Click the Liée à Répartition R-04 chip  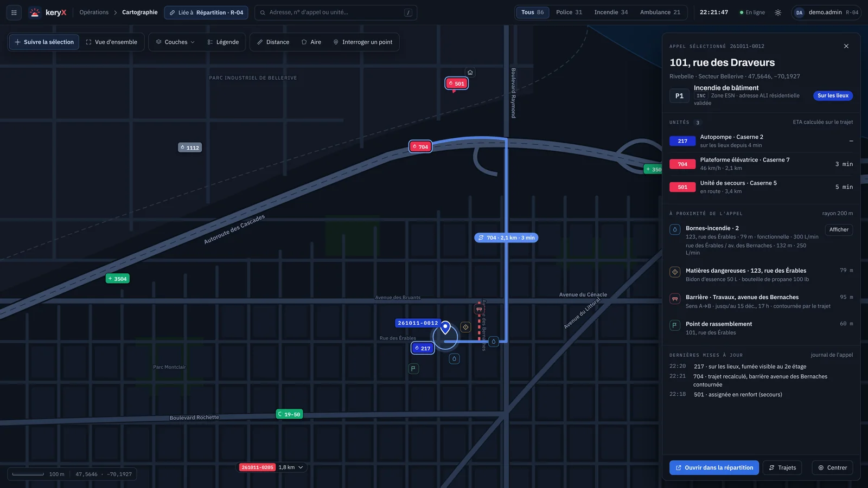tap(206, 12)
